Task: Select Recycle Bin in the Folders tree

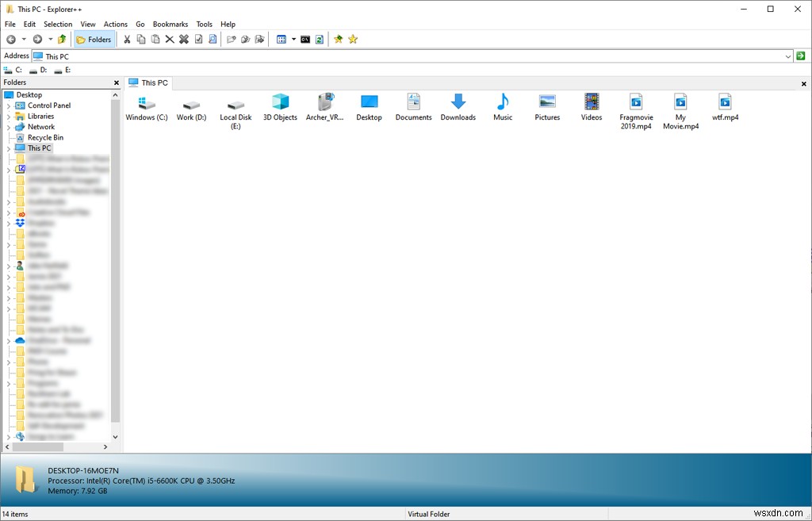Action: point(43,137)
